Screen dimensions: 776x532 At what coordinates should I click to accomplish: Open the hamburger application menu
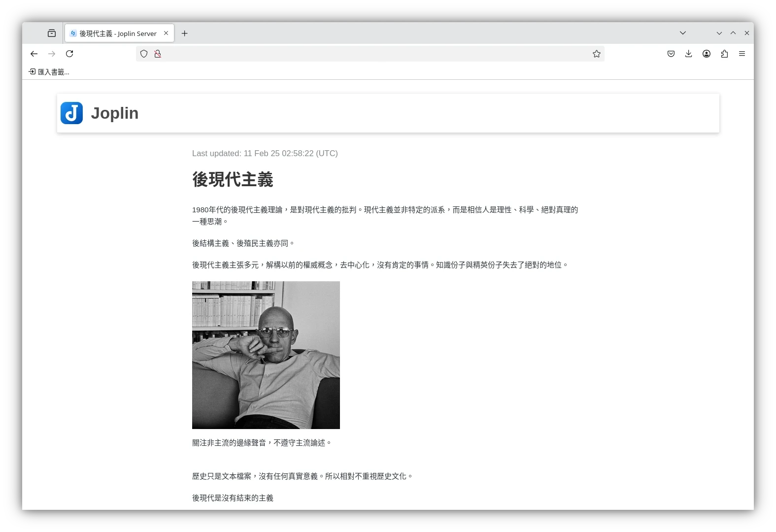click(x=742, y=54)
